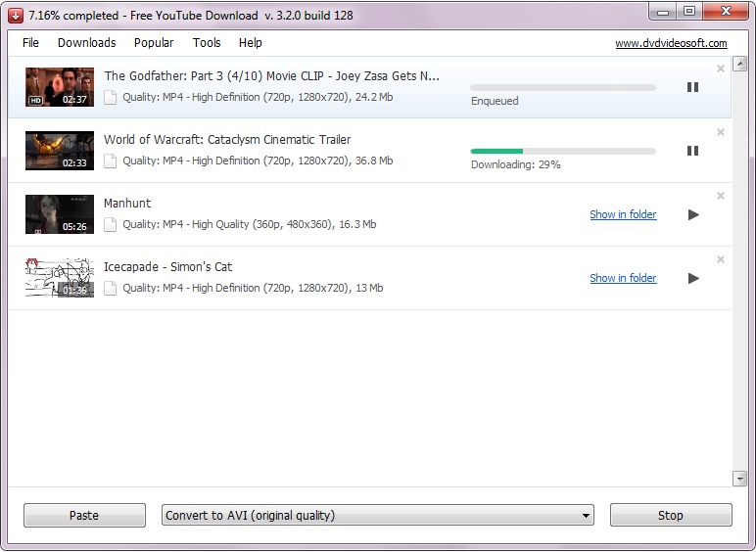Click the Paste button
The image size is (756, 552).
[84, 515]
